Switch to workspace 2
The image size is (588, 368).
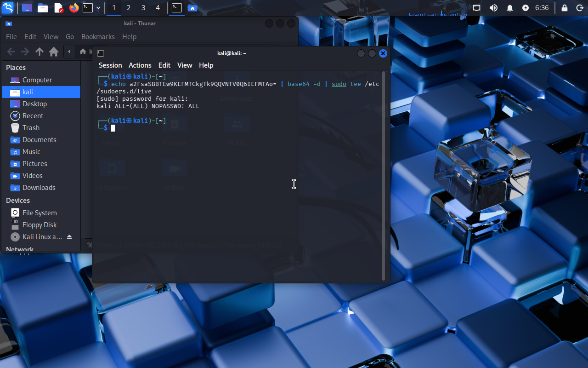pos(128,8)
